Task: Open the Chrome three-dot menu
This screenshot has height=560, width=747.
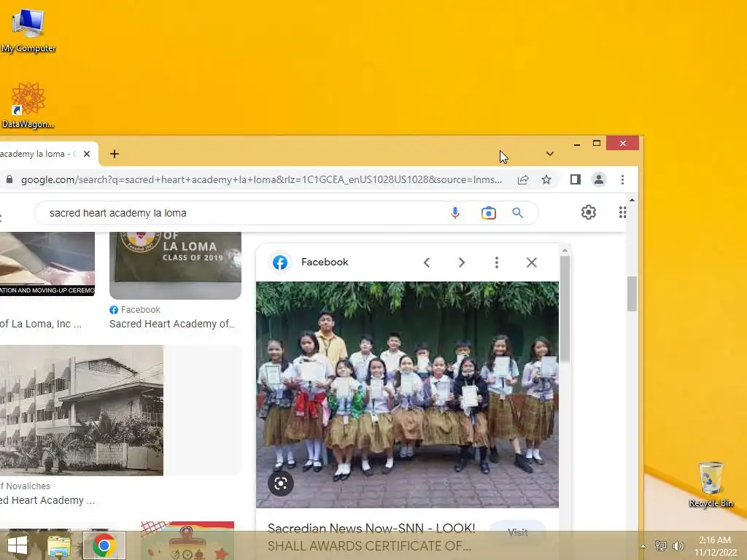Action: pyautogui.click(x=623, y=179)
